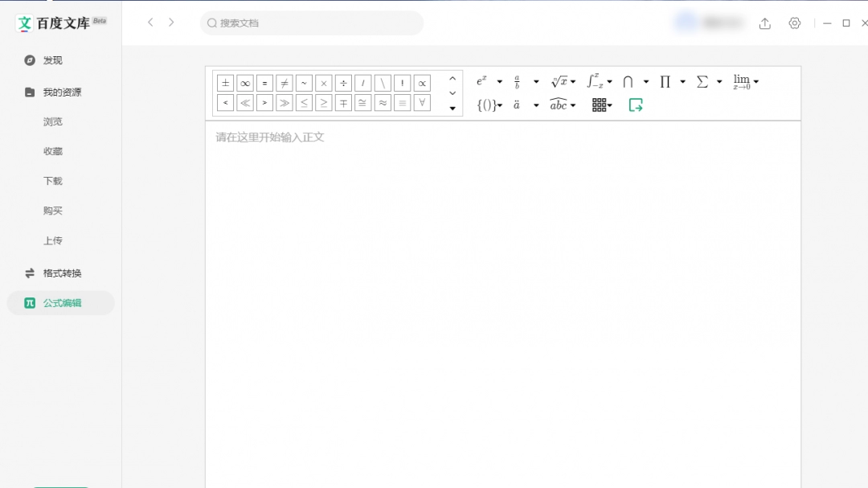Image resolution: width=868 pixels, height=488 pixels.
Task: Select 格式转换 in the sidebar
Action: coord(62,273)
